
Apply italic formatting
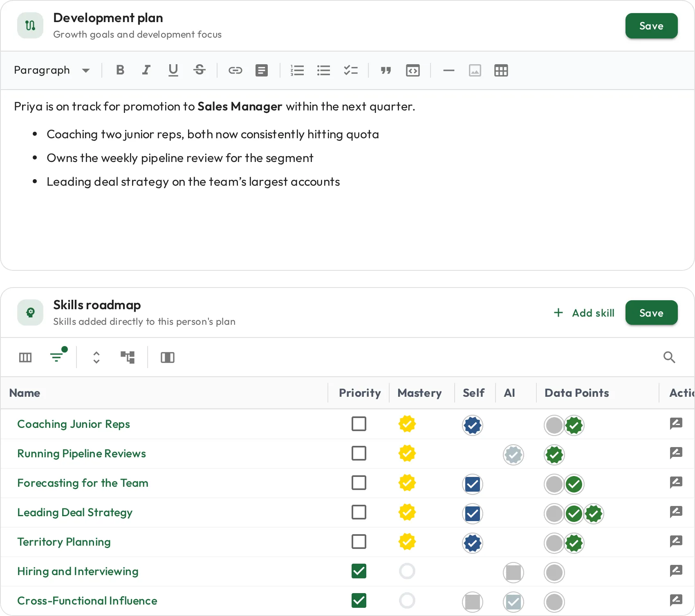[x=146, y=70]
